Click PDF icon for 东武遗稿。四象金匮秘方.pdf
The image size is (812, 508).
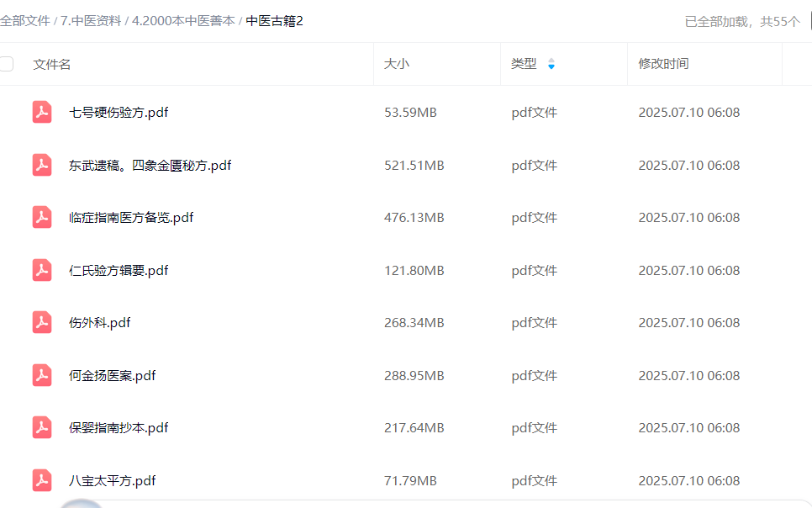click(x=42, y=165)
